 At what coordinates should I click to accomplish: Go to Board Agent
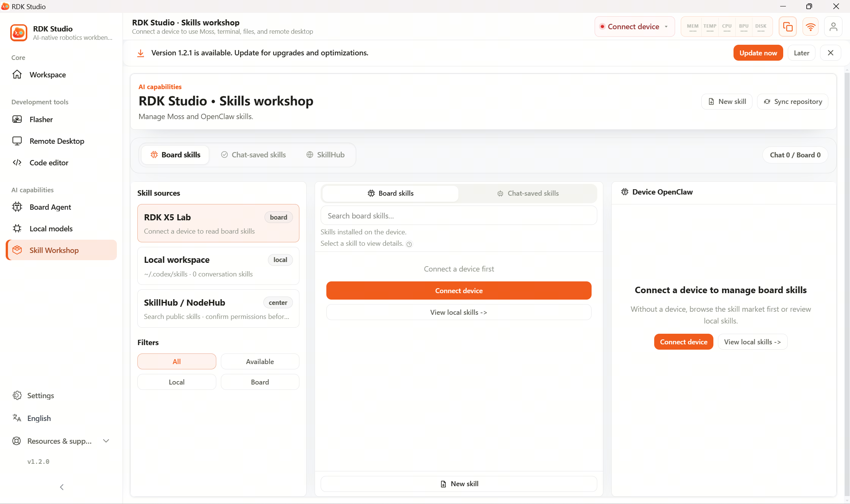pyautogui.click(x=61, y=207)
